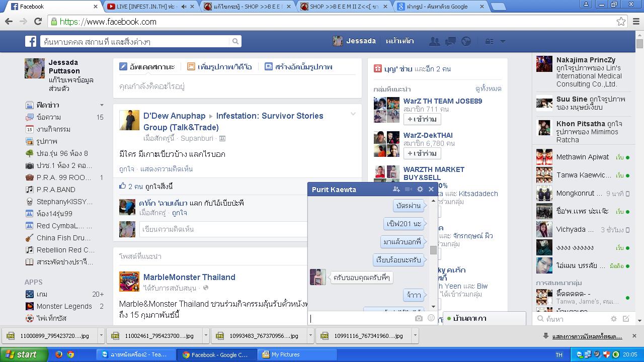Click แสดงความคิดเห็น on D'Dew Anuphap post
The width and height of the screenshot is (644, 362).
167,169
